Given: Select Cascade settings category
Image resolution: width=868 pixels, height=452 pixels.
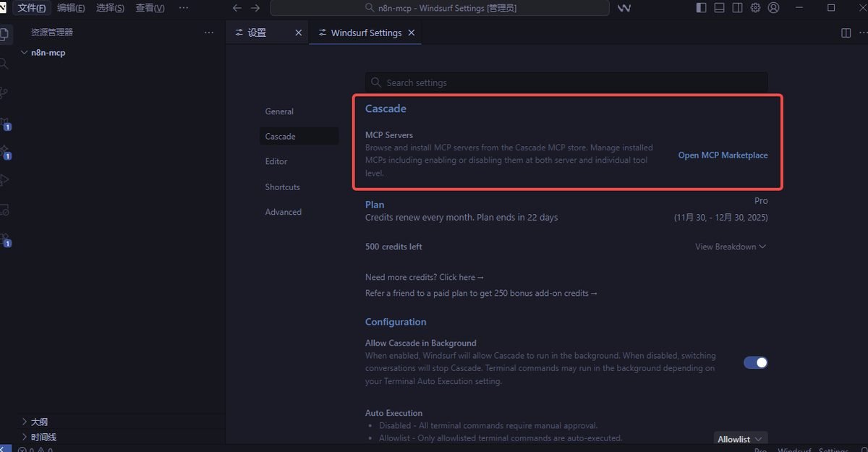Looking at the screenshot, I should 299,136.
